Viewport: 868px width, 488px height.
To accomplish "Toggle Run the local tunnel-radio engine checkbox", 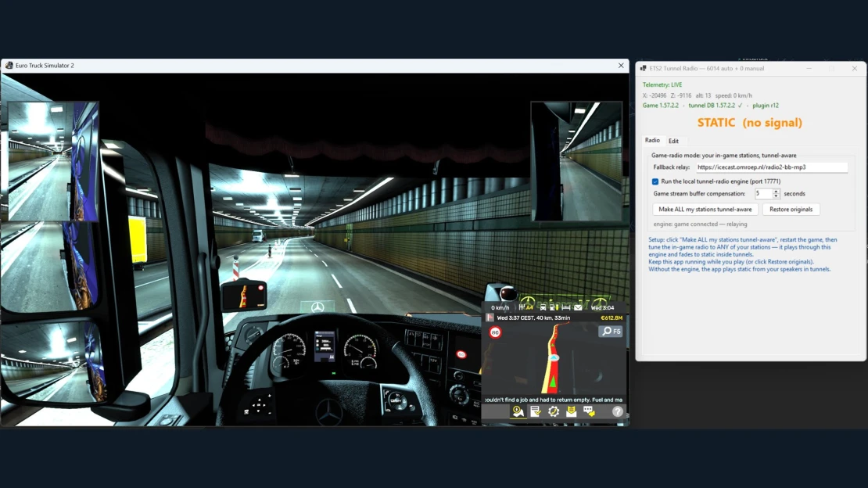I will (655, 181).
